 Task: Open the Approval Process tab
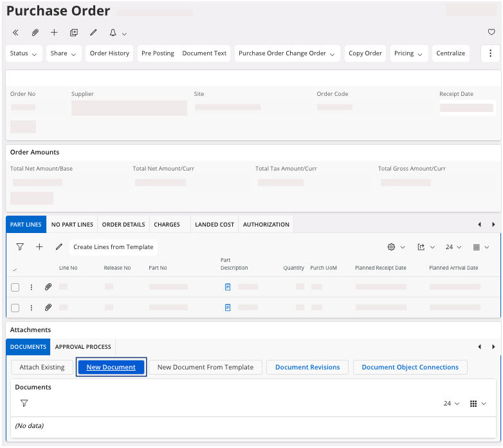[83, 347]
